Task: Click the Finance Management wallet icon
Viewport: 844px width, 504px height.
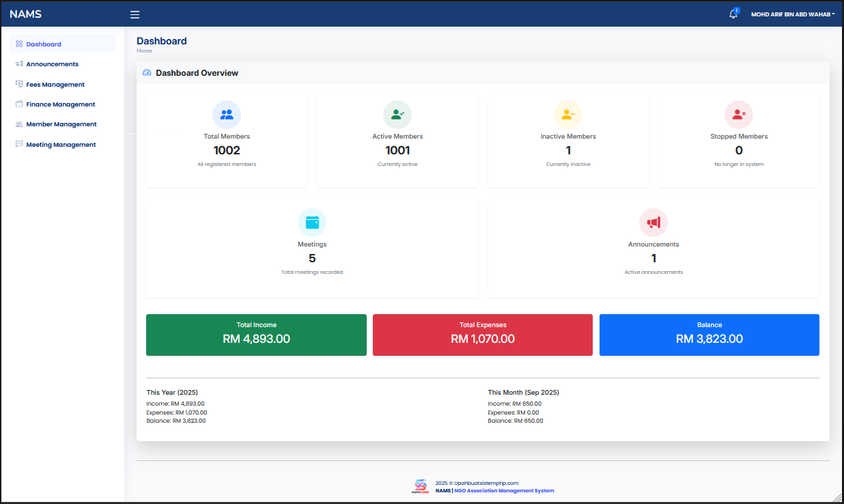Action: coord(19,104)
